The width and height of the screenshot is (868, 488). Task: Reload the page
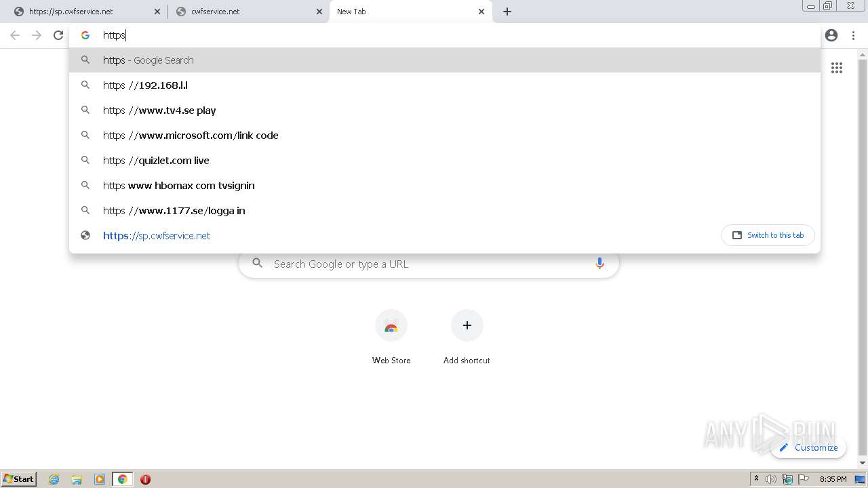pos(58,35)
